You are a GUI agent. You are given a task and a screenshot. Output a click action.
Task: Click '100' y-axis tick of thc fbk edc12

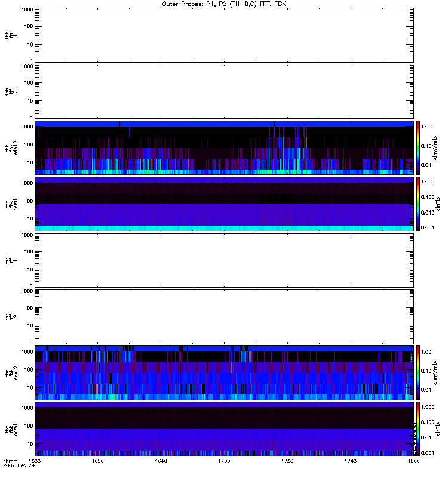pos(29,370)
